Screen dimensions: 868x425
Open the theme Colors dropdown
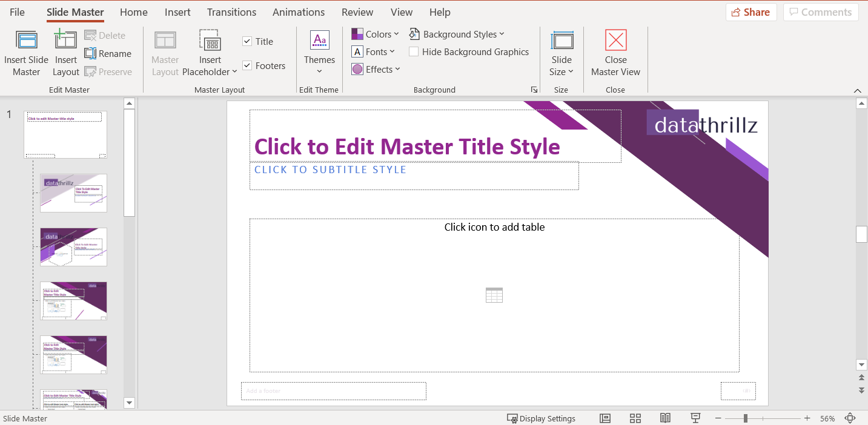click(x=376, y=35)
